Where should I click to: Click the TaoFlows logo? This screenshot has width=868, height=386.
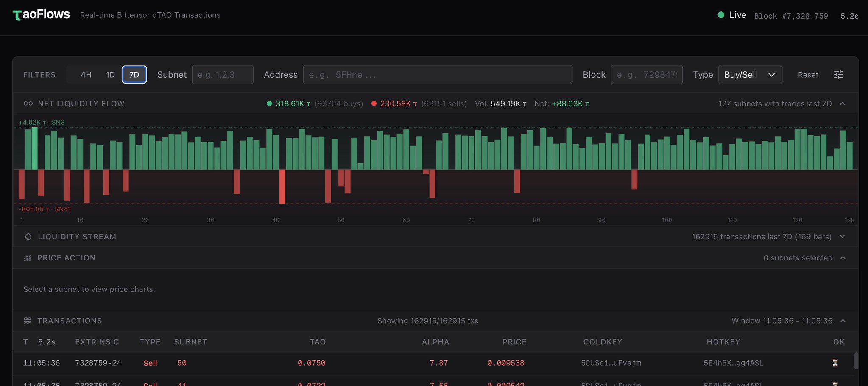[x=41, y=15]
